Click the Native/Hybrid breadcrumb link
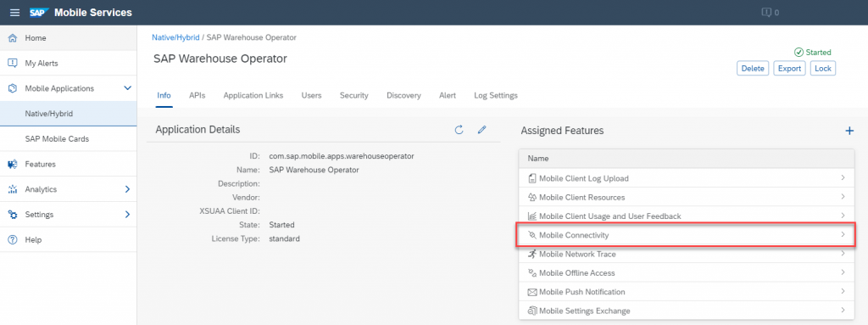 [x=175, y=37]
